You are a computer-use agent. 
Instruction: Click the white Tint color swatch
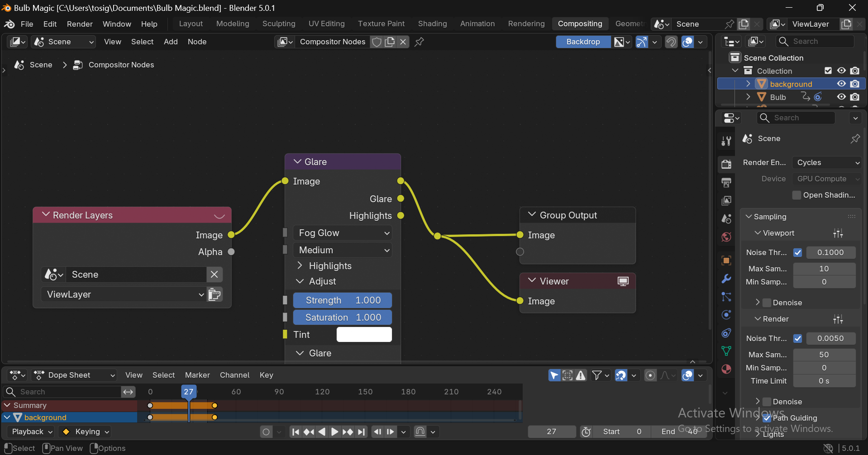(x=364, y=335)
